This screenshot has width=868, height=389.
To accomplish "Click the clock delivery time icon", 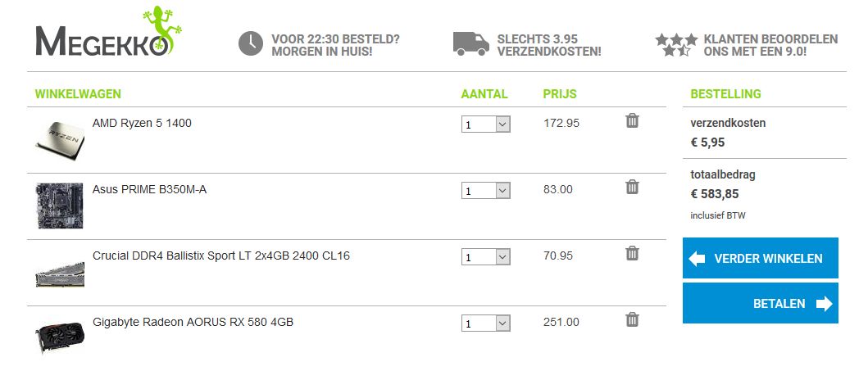I will coord(251,43).
